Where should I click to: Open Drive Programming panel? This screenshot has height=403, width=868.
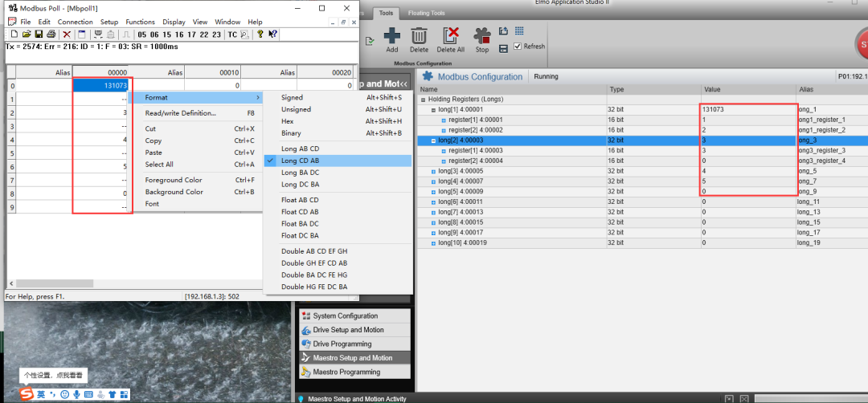(x=355, y=344)
